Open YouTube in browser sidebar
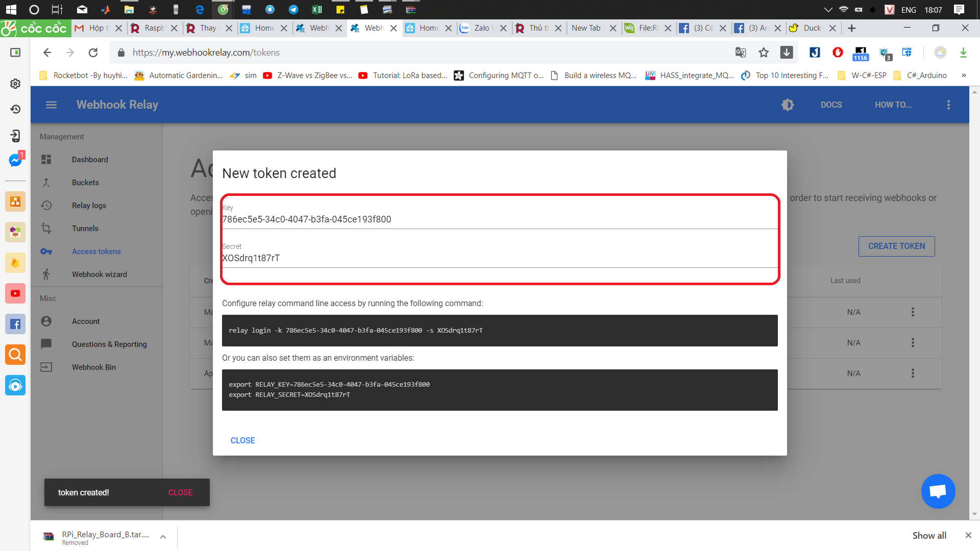 point(15,293)
